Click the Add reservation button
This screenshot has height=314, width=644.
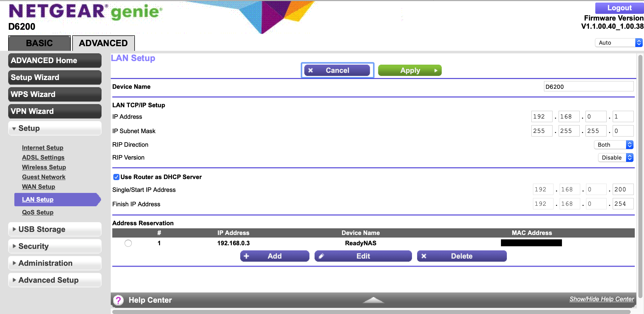click(x=275, y=256)
